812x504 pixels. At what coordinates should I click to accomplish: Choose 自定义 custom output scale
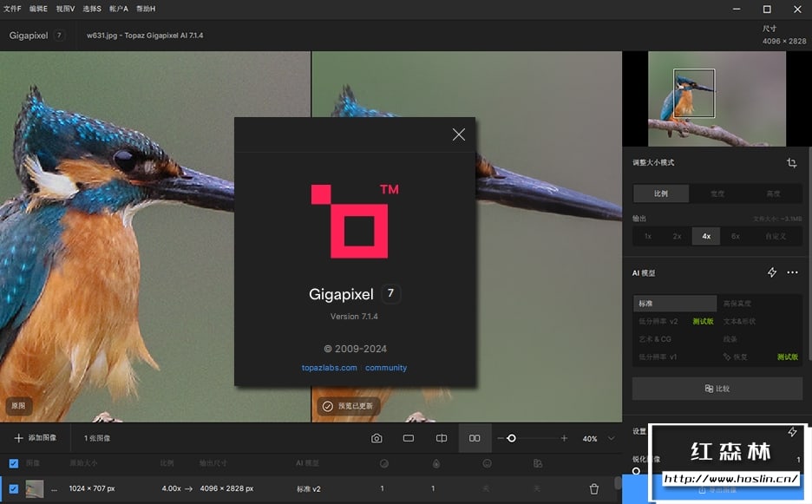[x=776, y=236]
